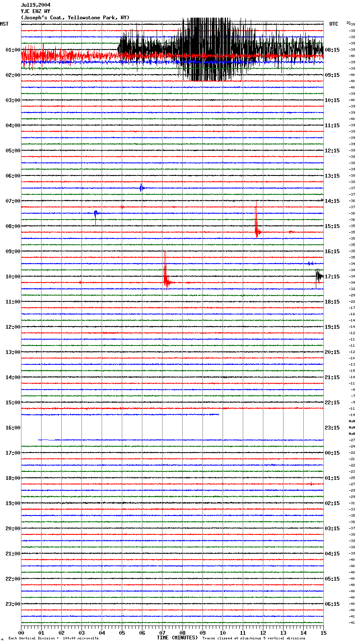Click minute tick label 15 on bottom axis
Image resolution: width=357 pixels, height=644 pixels.
click(x=323, y=633)
